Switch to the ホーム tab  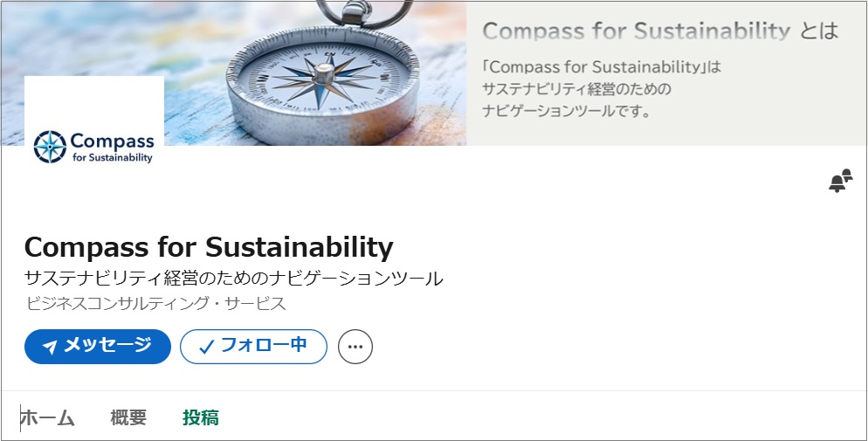tap(48, 418)
